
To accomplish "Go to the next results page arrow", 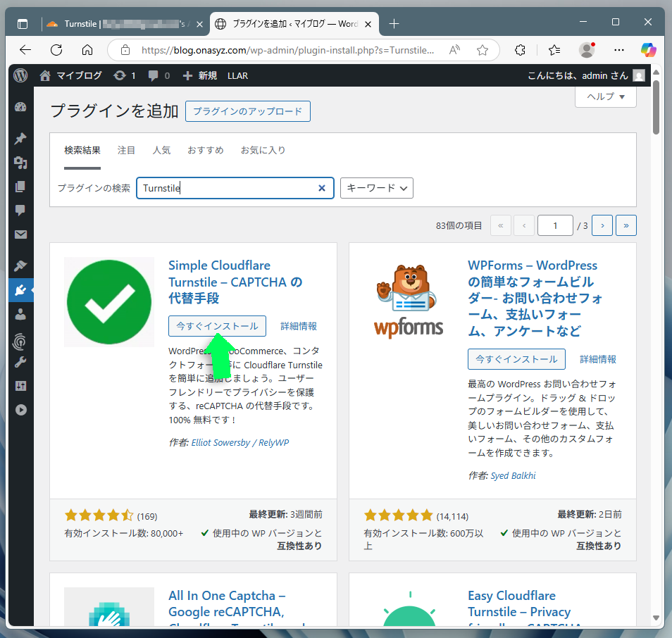I will pos(602,225).
